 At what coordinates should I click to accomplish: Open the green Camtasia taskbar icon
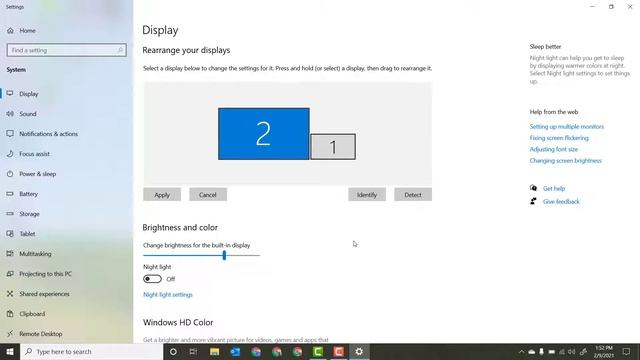tap(318, 351)
